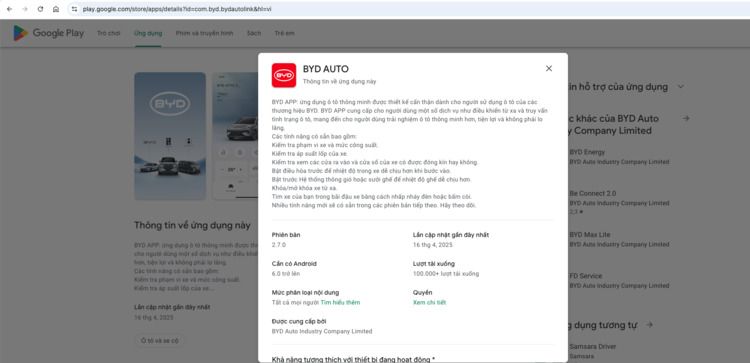This screenshot has width=750, height=363.
Task: Open the Be Connect 2.0 app entry
Action: coord(619,202)
